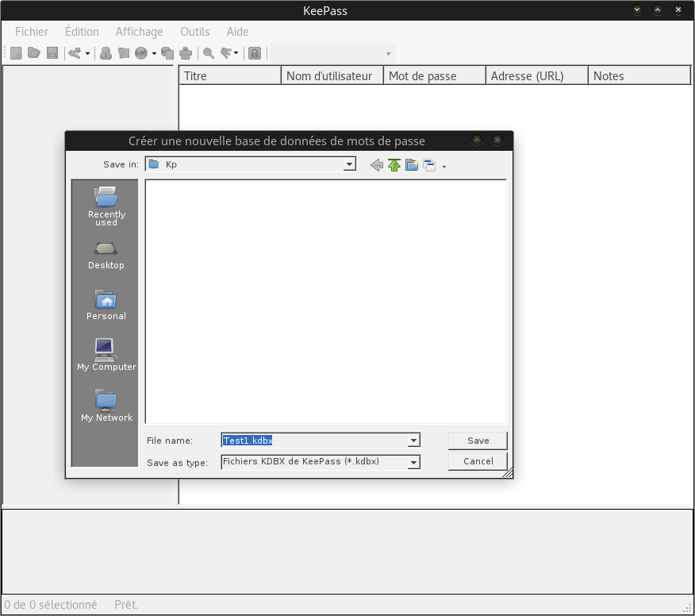
Task: Maximize the KeePass main window
Action: pyautogui.click(x=658, y=10)
